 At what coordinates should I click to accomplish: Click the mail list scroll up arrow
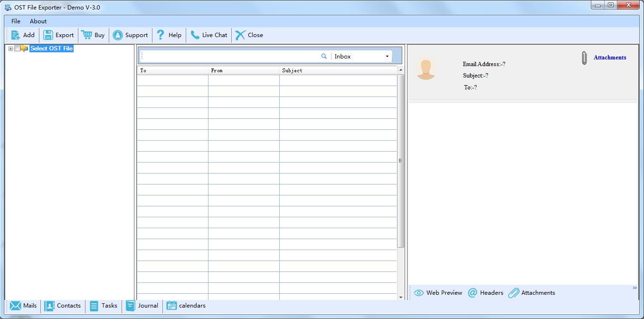click(400, 70)
